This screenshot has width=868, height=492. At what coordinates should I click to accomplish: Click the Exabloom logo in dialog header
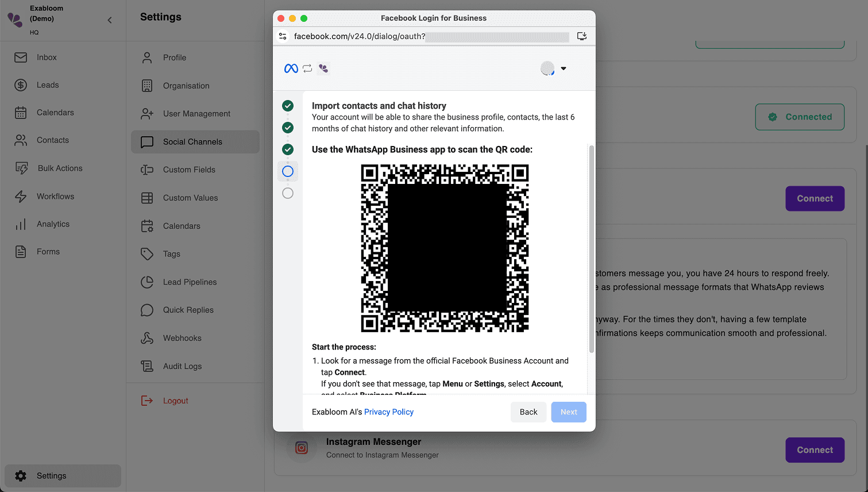coord(323,68)
